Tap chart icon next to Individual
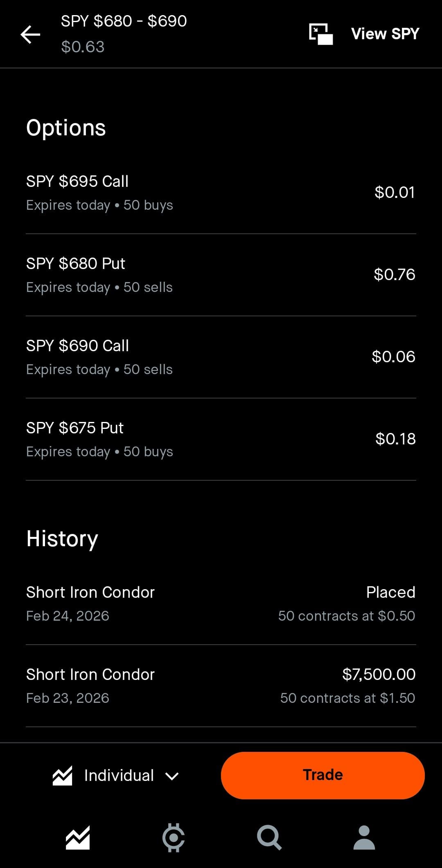Screen dimensions: 442x868 click(x=62, y=776)
